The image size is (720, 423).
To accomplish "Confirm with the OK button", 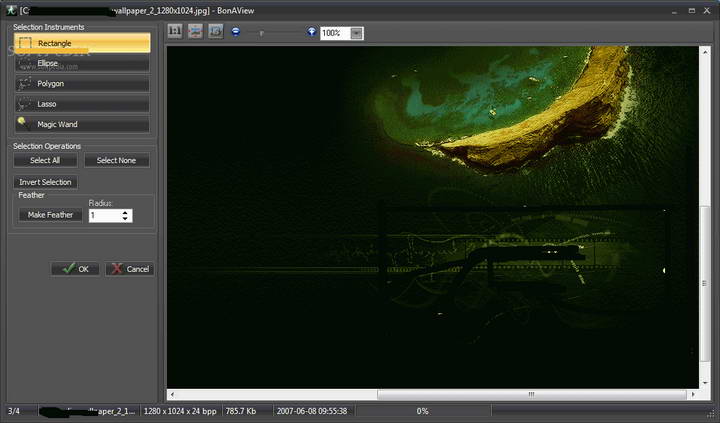I will click(x=75, y=269).
